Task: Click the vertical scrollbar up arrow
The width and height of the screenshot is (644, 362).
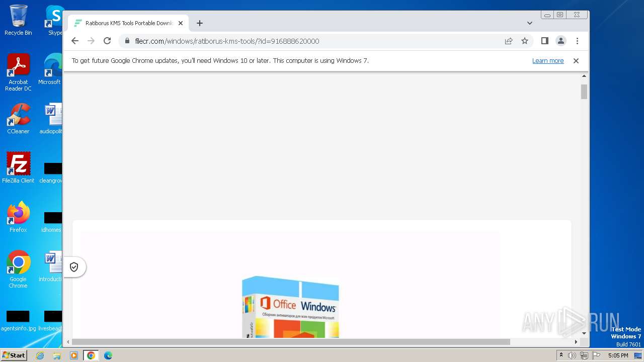Action: [584, 76]
